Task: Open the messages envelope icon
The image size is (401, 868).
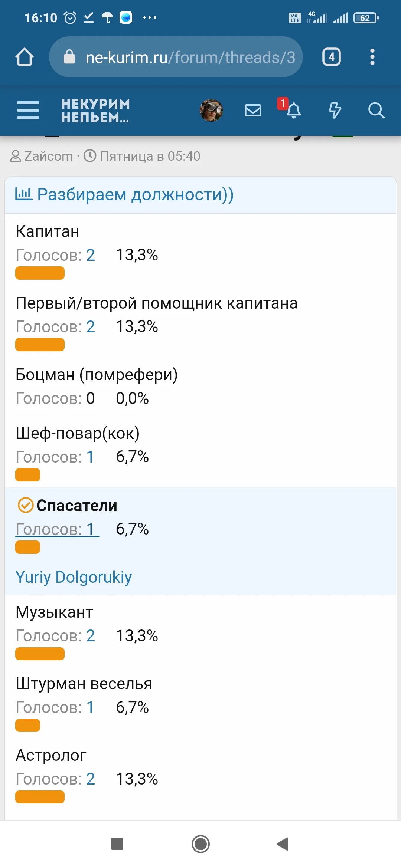Action: 253,110
